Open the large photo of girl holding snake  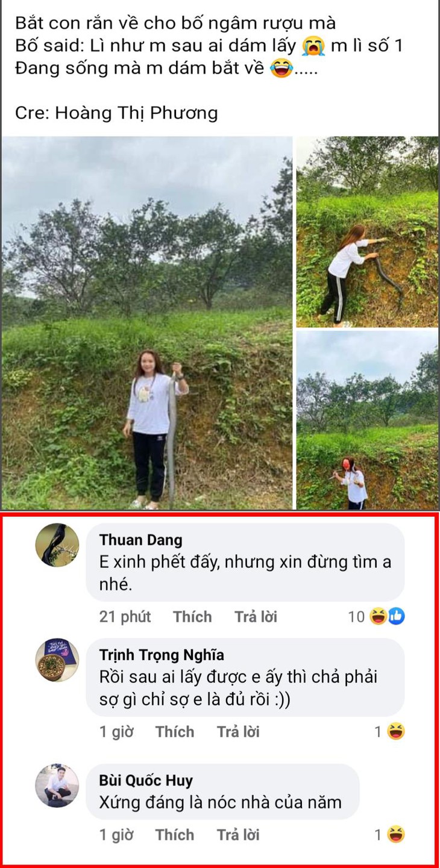click(146, 323)
